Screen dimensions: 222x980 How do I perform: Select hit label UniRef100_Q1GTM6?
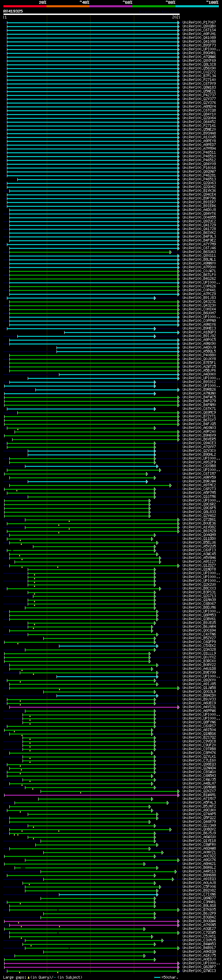(199, 496)
